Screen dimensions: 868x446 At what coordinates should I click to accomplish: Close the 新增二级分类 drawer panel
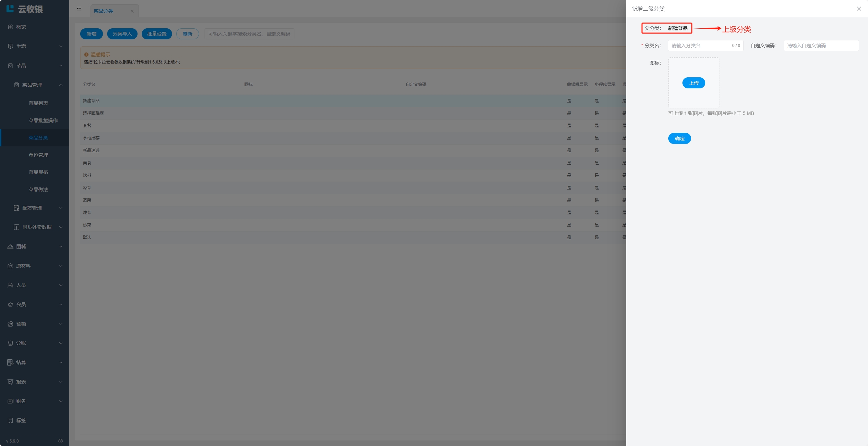[859, 9]
